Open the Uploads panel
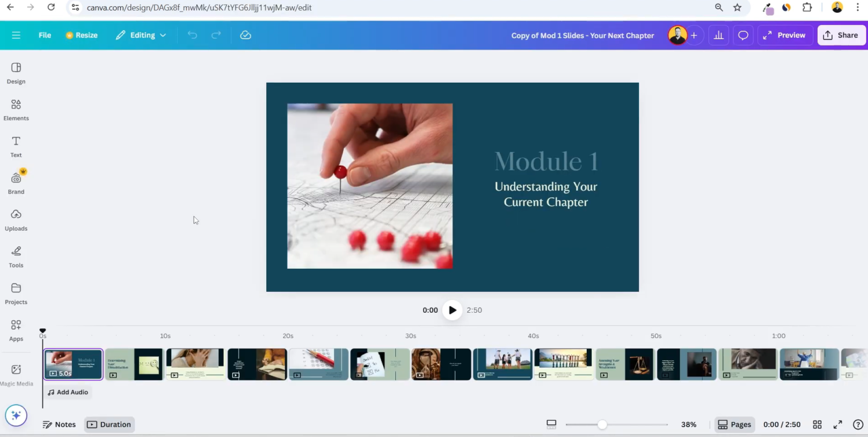The height and width of the screenshot is (437, 868). [16, 220]
